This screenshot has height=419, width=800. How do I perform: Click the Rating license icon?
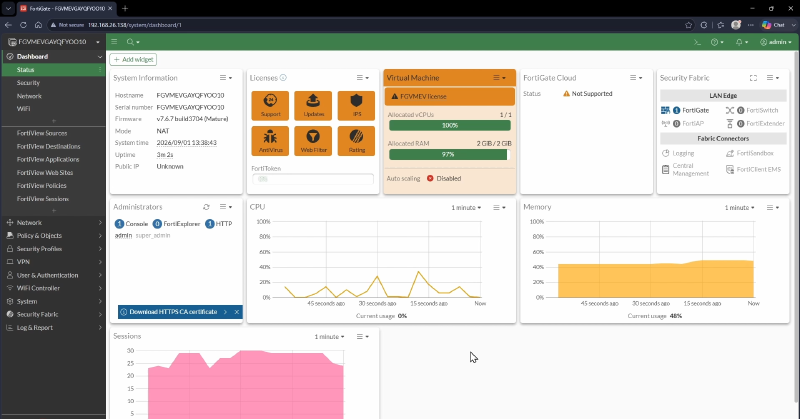[356, 141]
